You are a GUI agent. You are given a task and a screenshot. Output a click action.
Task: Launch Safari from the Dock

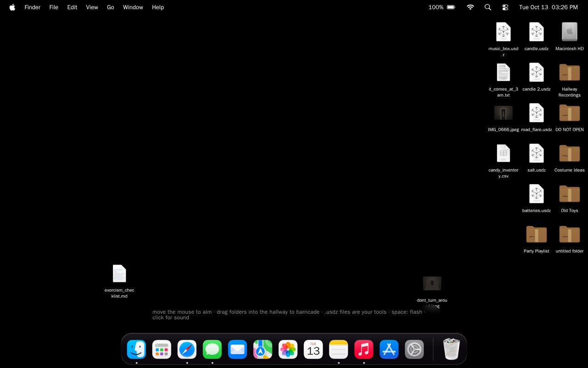coord(187,350)
